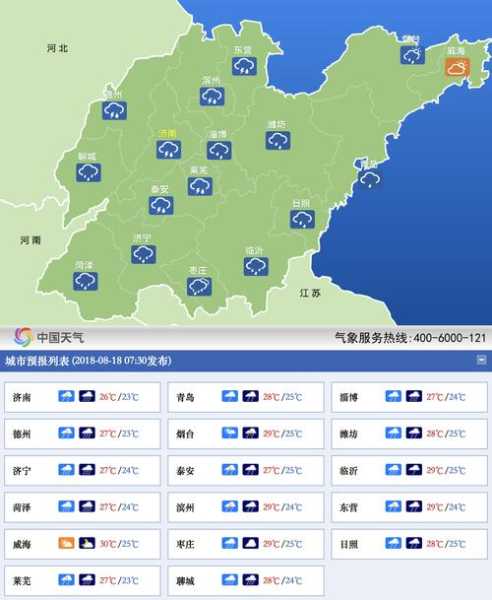This screenshot has width=492, height=600.
Task: Click the 30℃/25℃ temperature in the 威海 row
Action: coord(119,544)
